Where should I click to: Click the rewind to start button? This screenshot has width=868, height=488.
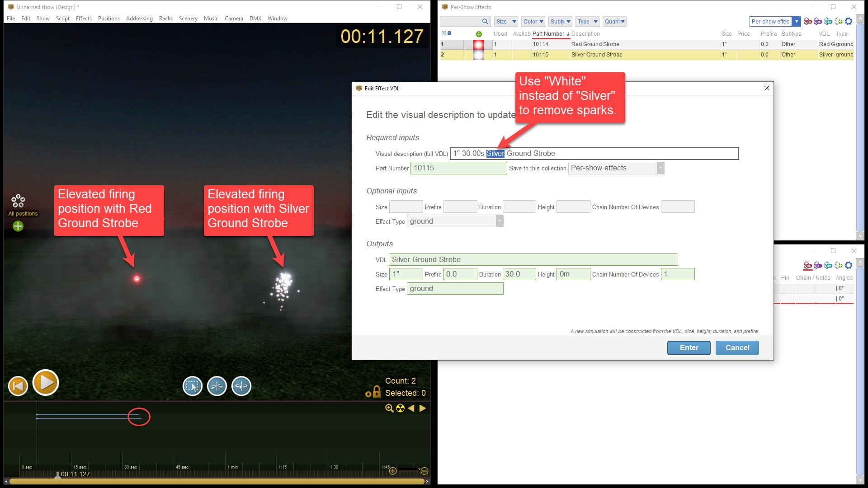18,386
